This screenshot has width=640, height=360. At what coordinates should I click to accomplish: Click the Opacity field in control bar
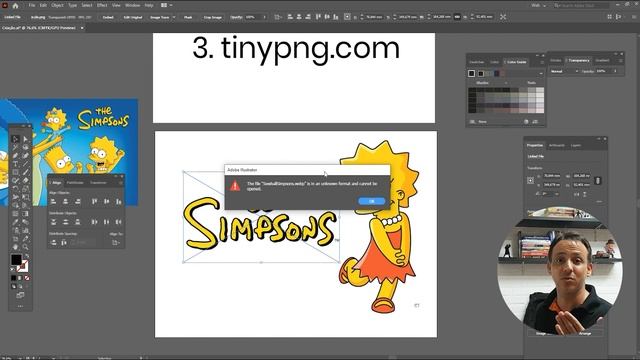pos(253,17)
